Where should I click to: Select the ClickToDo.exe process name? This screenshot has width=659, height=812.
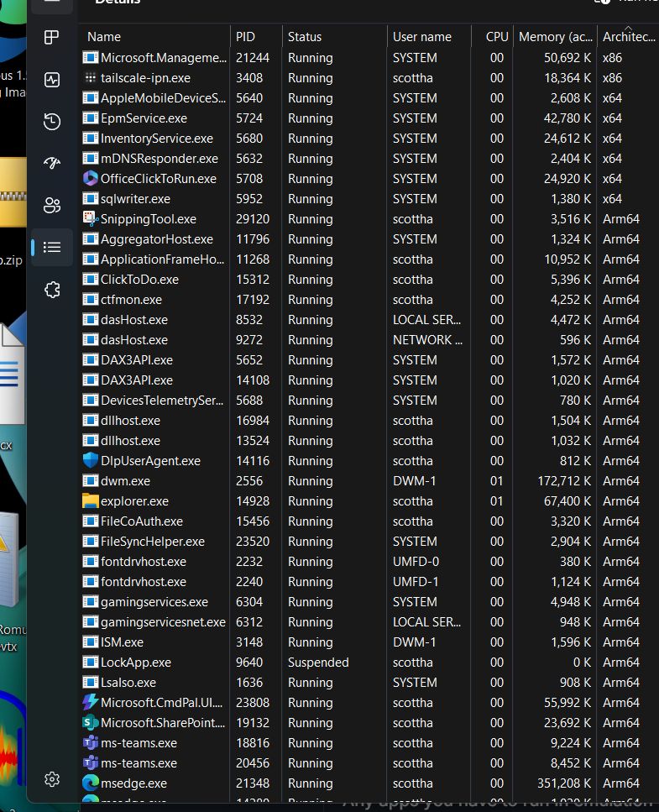click(x=139, y=279)
